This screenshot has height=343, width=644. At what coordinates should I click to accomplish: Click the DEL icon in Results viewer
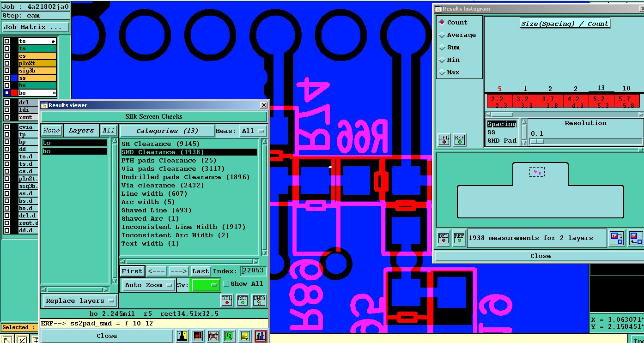[x=227, y=301]
